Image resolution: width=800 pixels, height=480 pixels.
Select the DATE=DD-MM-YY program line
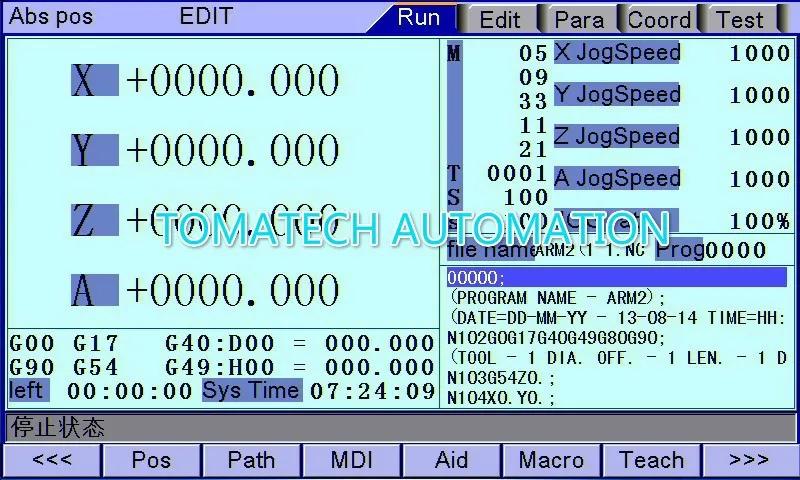[617, 318]
